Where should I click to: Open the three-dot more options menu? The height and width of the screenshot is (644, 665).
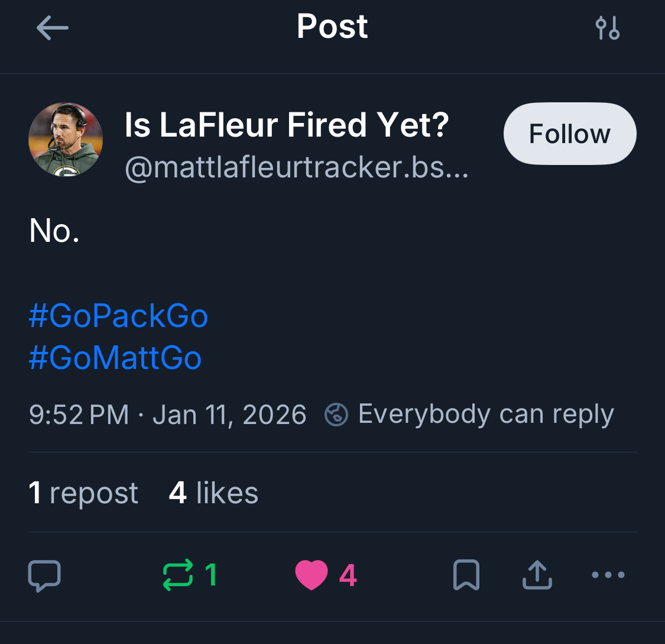pyautogui.click(x=608, y=575)
